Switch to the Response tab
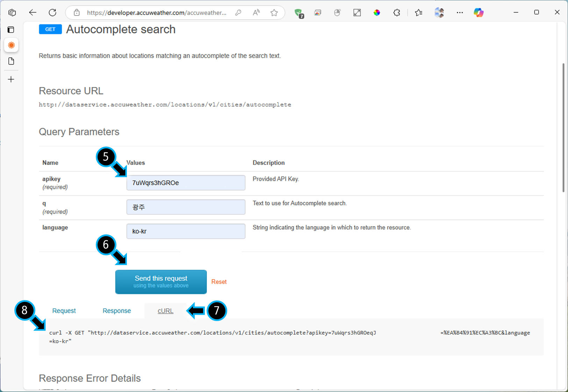 [117, 311]
